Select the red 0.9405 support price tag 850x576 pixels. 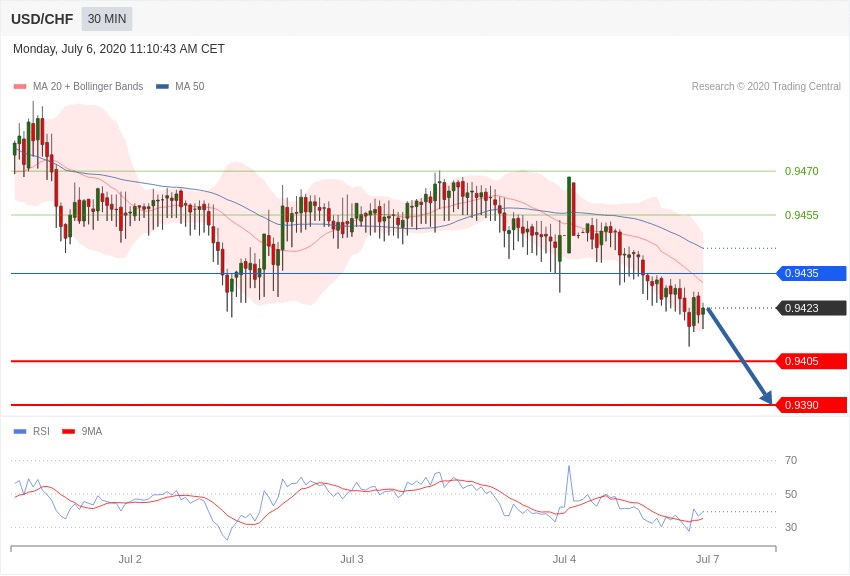[811, 361]
